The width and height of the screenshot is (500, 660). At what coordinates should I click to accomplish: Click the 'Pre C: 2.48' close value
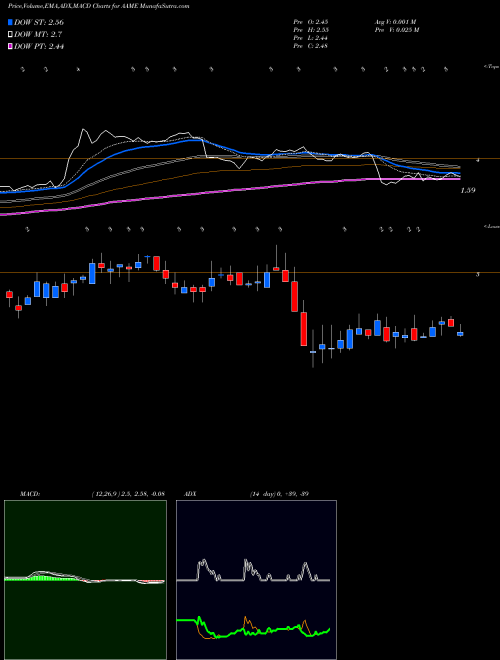311,46
